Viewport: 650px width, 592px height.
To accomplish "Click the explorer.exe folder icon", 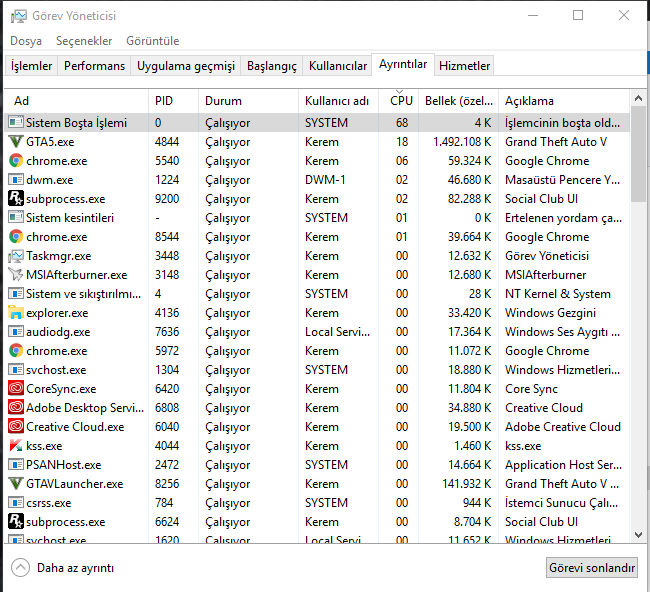I will pos(16,313).
